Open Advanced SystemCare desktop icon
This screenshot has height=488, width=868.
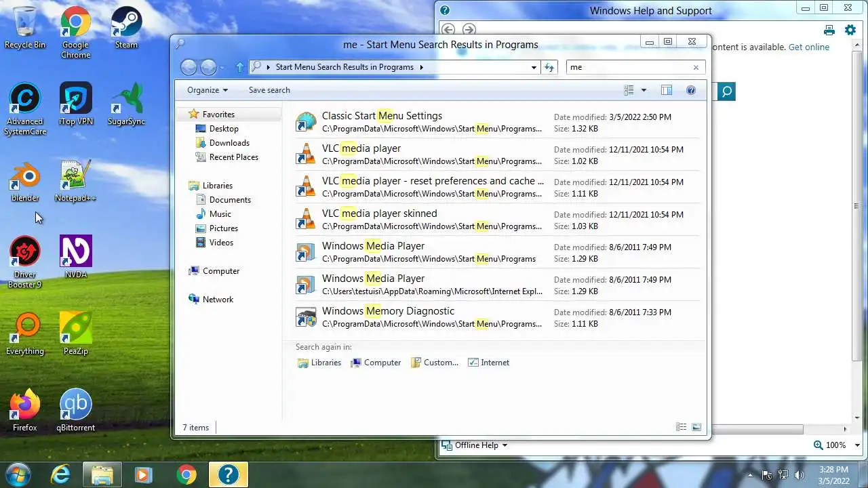pyautogui.click(x=25, y=109)
